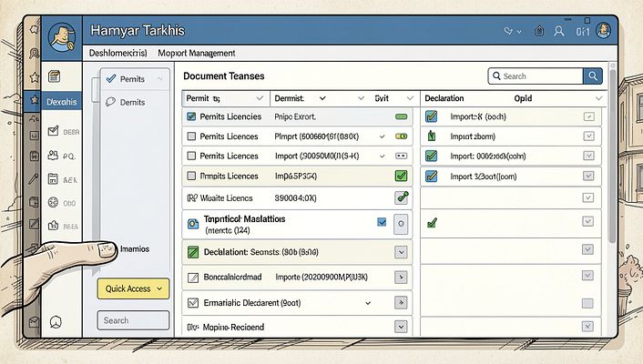Select the checked Pemits item in the side panel

coord(135,79)
